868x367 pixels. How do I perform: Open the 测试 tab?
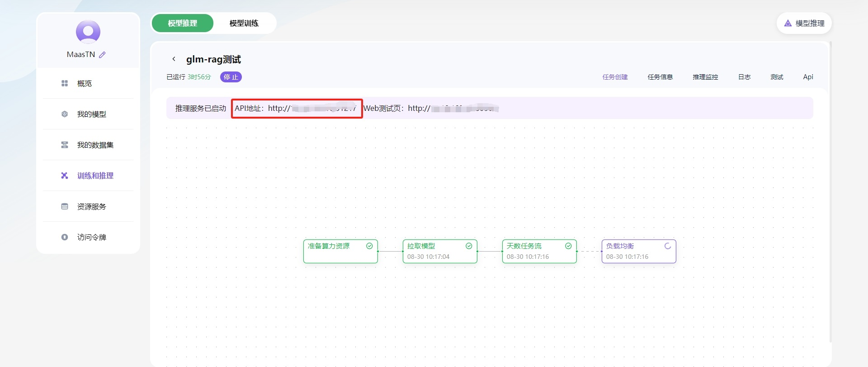click(777, 77)
